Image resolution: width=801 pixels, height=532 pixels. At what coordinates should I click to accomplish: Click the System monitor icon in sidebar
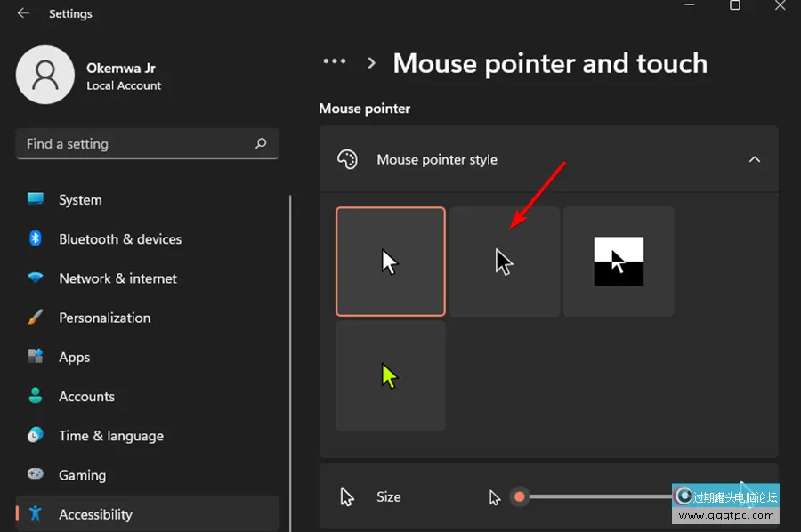[x=36, y=199]
